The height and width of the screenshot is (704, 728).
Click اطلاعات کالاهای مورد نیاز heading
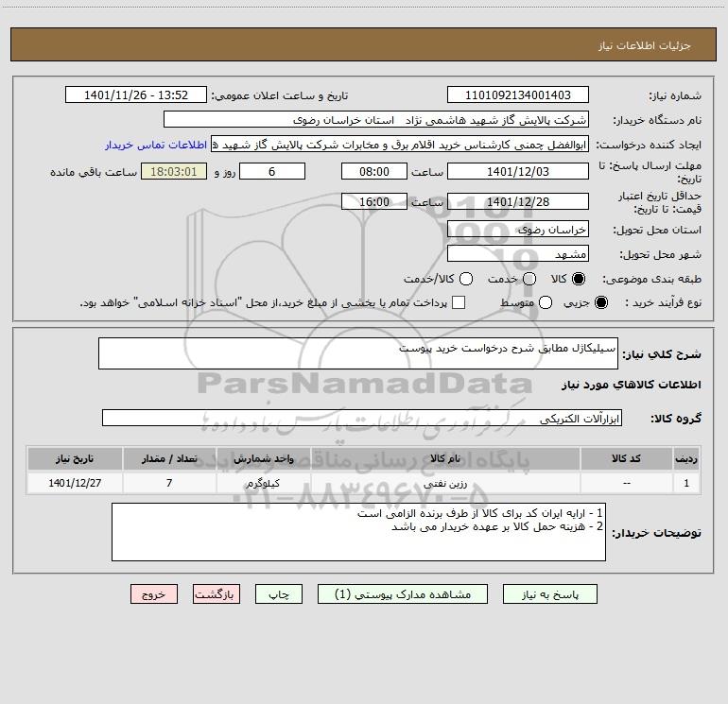tap(631, 385)
